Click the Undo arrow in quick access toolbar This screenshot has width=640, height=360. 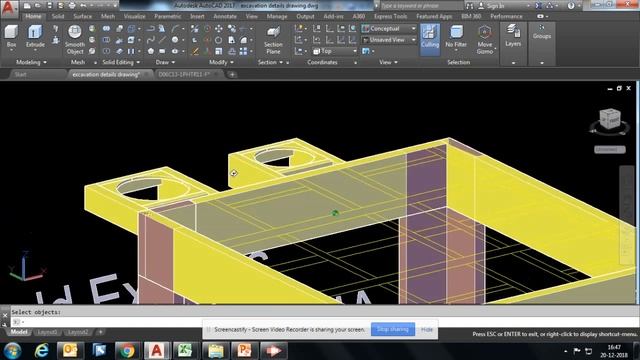pos(83,6)
